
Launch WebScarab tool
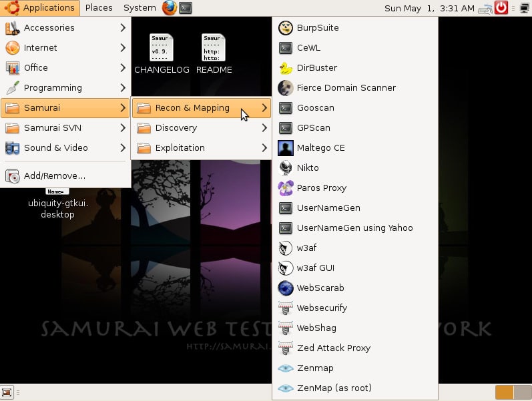pos(320,288)
